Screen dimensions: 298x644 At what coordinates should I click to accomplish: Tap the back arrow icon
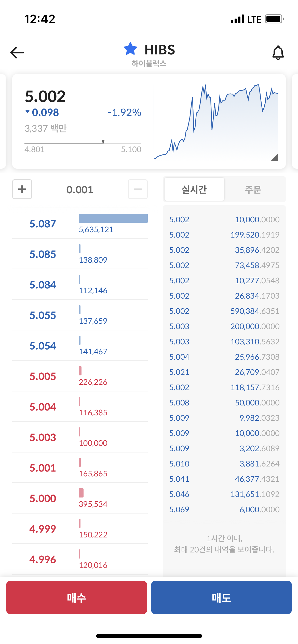point(17,53)
